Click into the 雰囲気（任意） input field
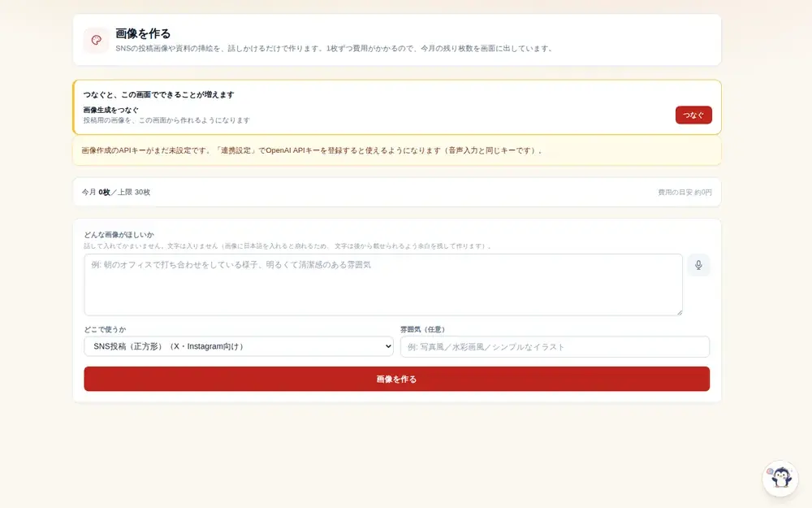Viewport: 812px width, 508px height. click(x=555, y=347)
